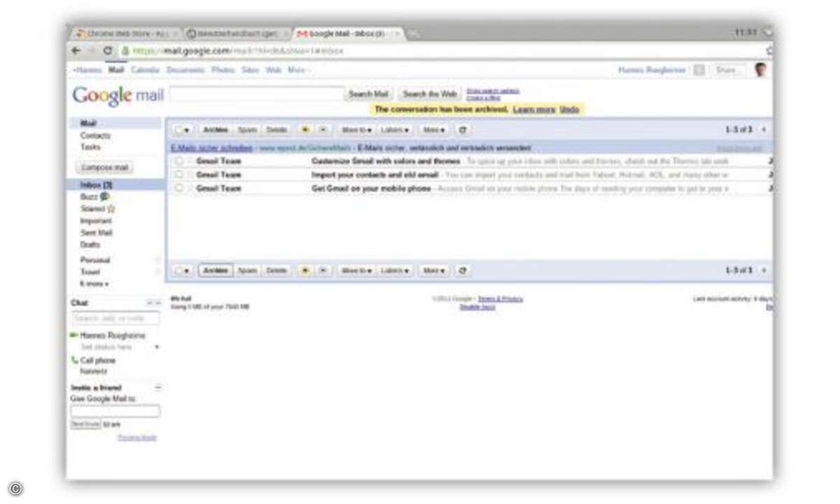The height and width of the screenshot is (504, 840).
Task: Open the bottom 'More' actions dropdown
Action: 434,270
